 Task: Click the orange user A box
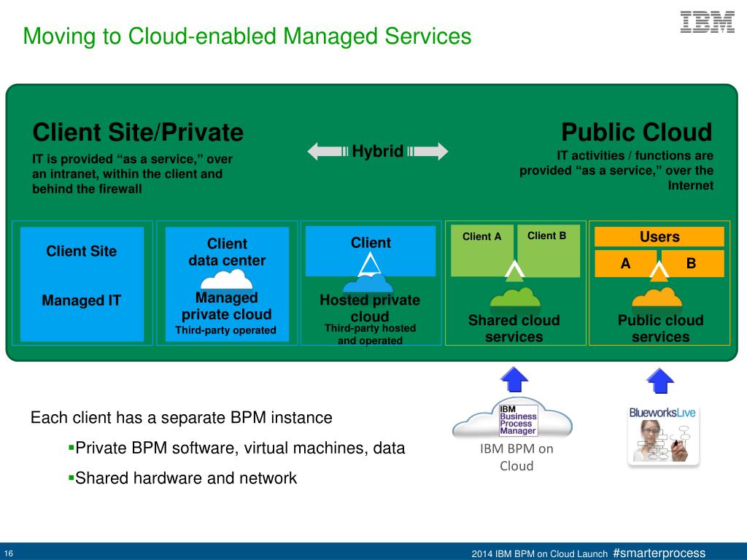(625, 263)
